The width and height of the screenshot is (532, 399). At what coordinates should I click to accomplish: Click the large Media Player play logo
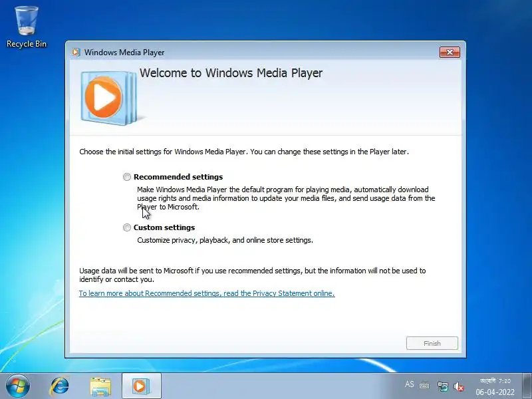click(x=108, y=98)
